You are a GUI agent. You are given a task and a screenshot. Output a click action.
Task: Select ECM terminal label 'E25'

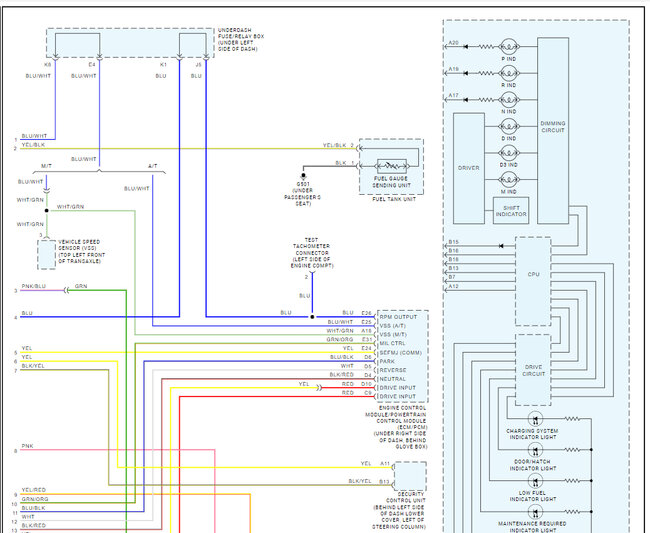point(366,322)
